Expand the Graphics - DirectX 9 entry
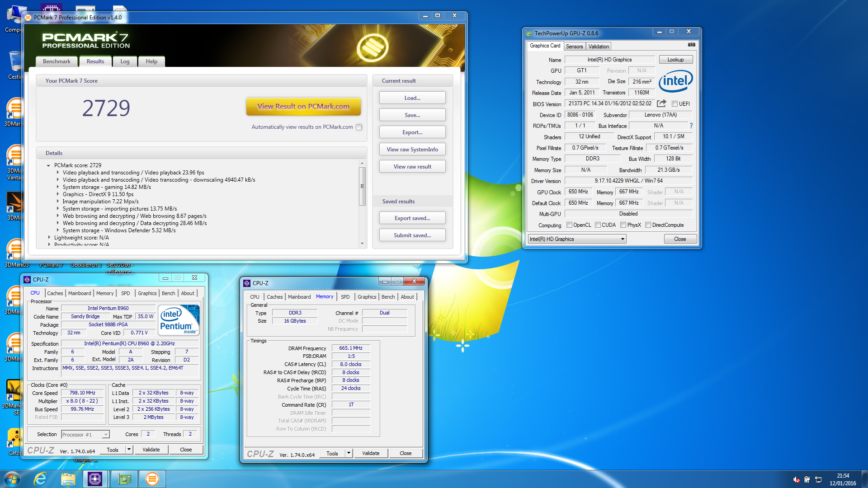The height and width of the screenshot is (488, 868). click(x=58, y=194)
